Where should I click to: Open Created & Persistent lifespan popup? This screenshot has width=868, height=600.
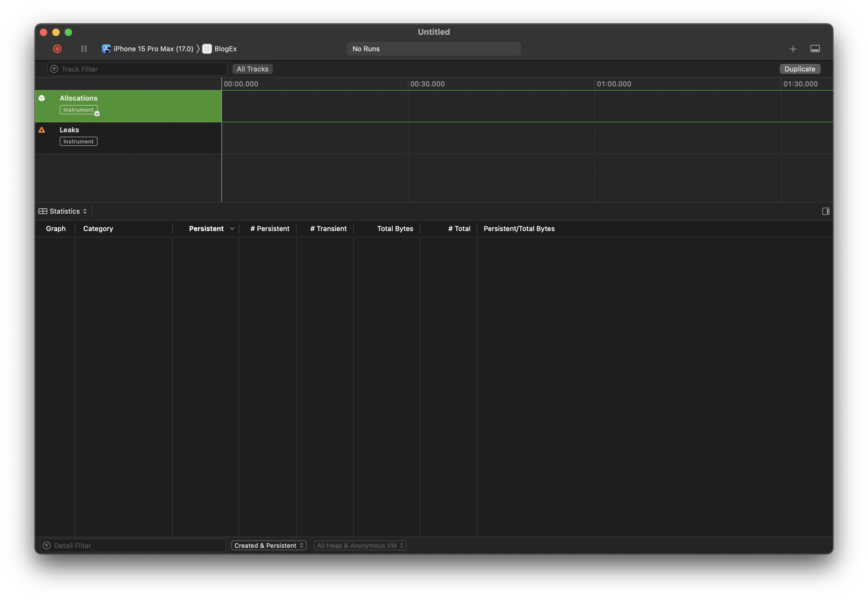point(269,545)
